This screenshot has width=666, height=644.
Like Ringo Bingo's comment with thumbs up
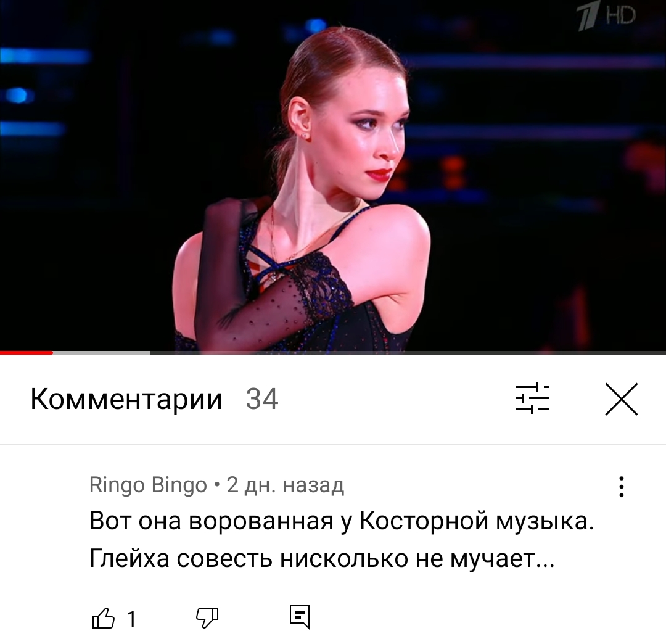pyautogui.click(x=103, y=618)
